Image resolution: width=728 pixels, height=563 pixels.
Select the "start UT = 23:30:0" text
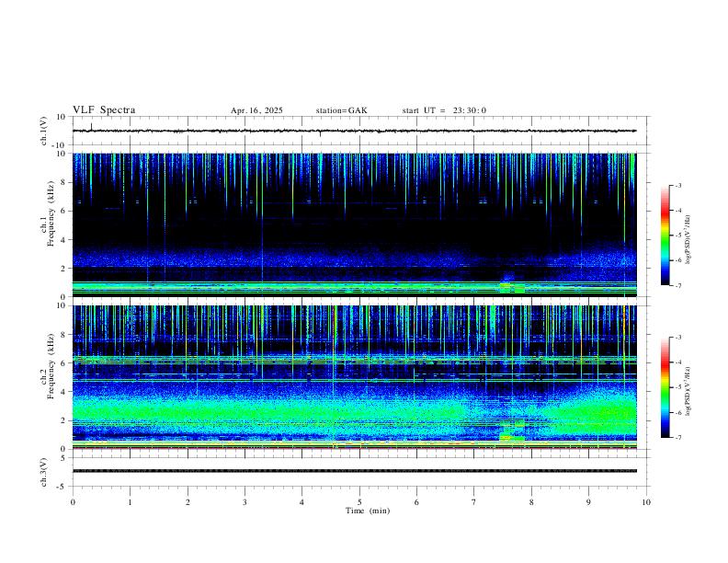tap(444, 110)
